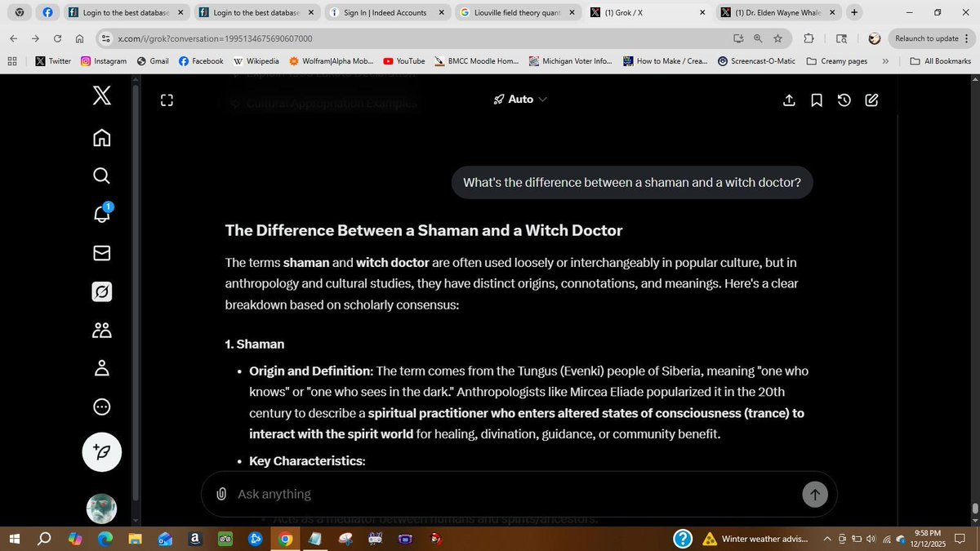Go to the Home feed icon
Image resolution: width=980 pixels, height=551 pixels.
click(x=101, y=137)
